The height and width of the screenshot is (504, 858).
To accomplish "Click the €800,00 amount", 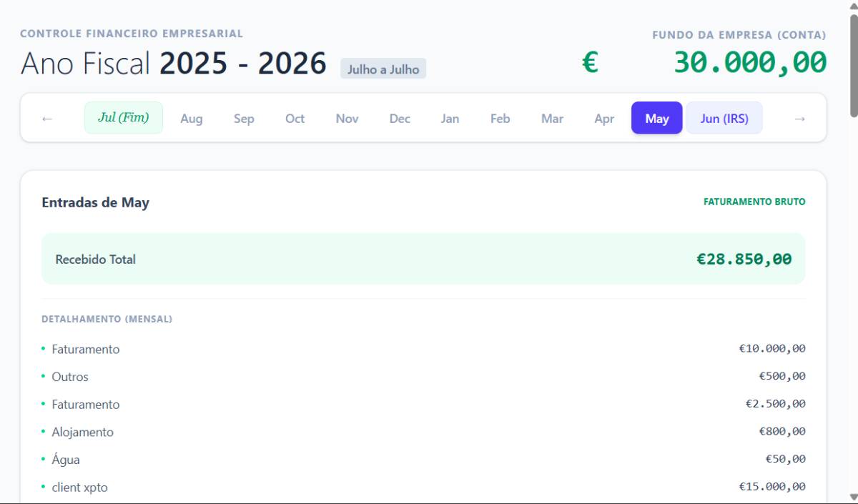I will pos(782,431).
